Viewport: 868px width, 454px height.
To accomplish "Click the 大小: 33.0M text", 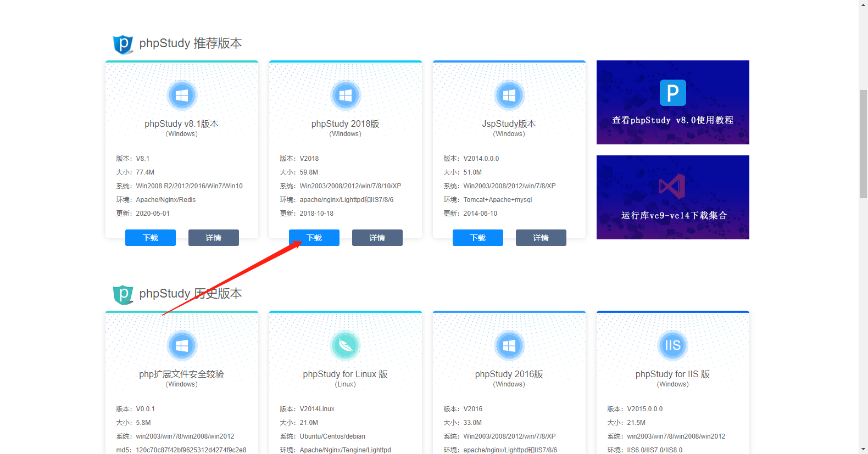I will [x=463, y=423].
